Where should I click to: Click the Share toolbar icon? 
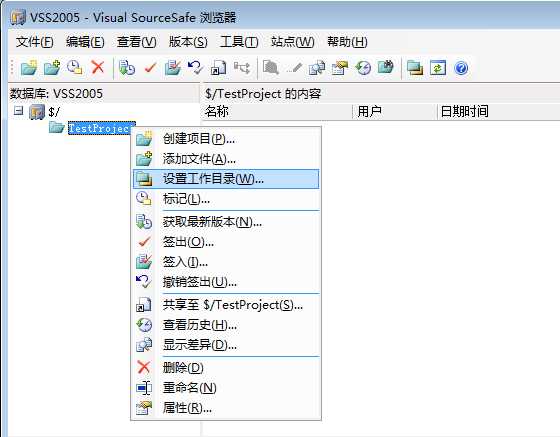219,67
